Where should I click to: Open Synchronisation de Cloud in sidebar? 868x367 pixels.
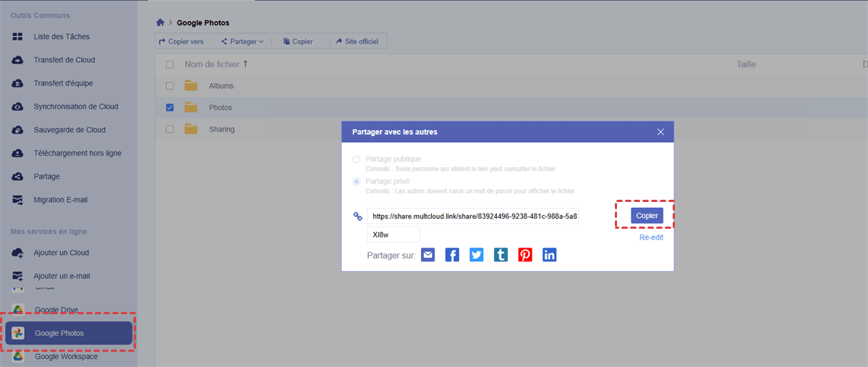[x=76, y=106]
